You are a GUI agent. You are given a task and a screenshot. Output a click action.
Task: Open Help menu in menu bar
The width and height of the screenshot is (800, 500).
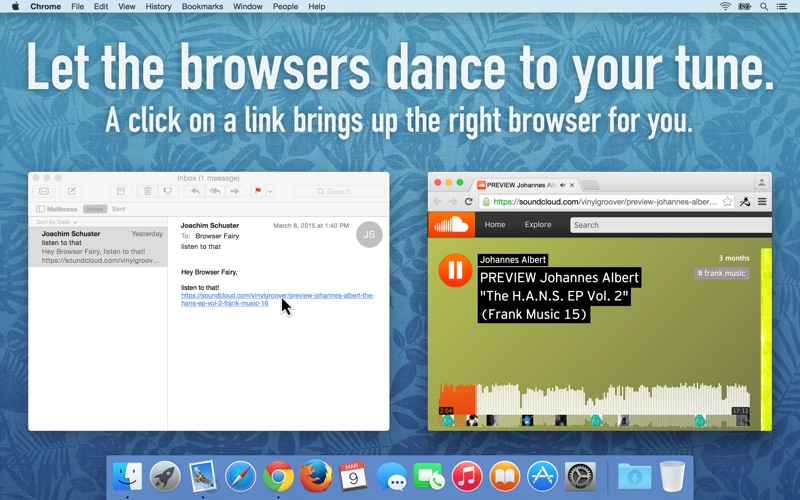316,7
